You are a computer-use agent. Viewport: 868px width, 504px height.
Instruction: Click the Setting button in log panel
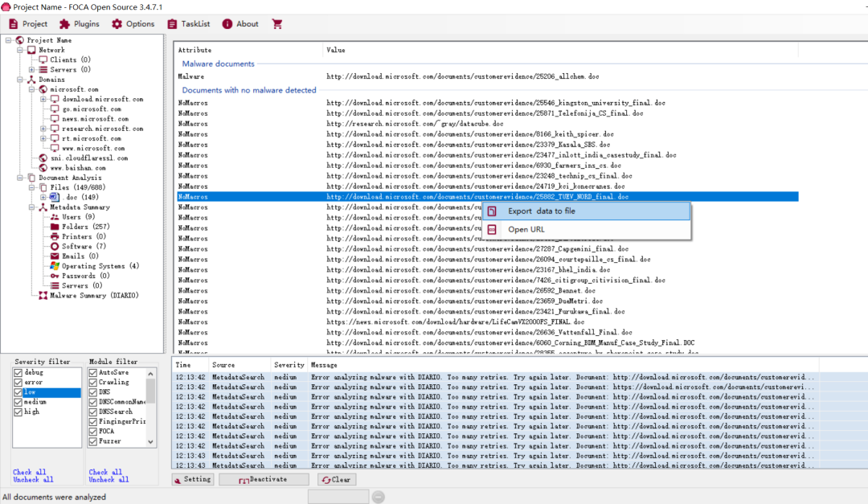click(193, 480)
